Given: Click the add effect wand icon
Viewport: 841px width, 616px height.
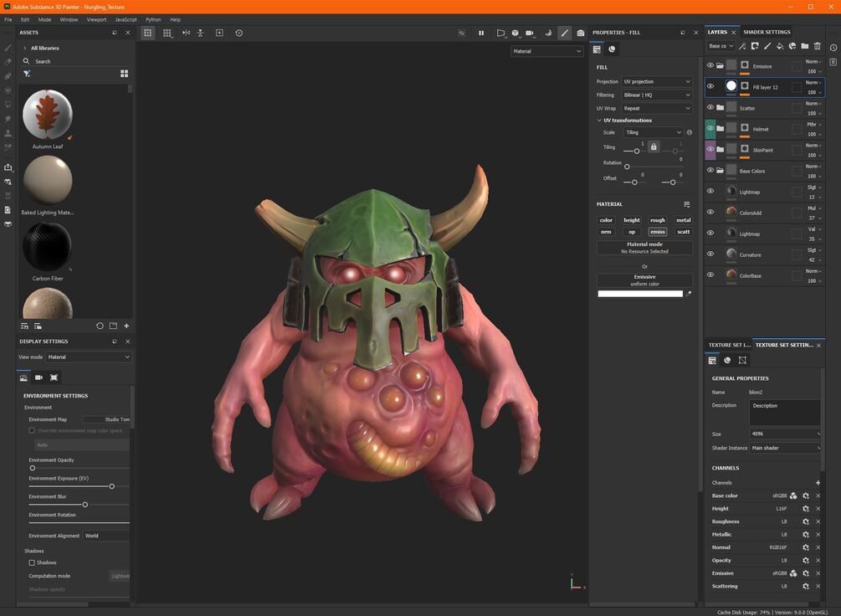Looking at the screenshot, I should click(x=742, y=46).
